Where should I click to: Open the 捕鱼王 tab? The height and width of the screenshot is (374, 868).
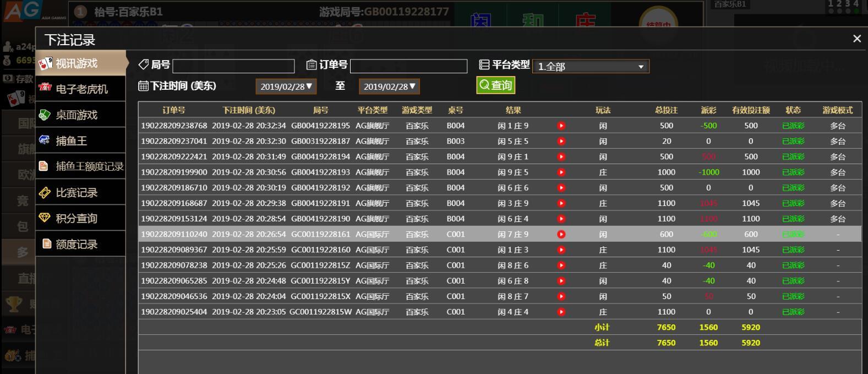click(x=81, y=140)
